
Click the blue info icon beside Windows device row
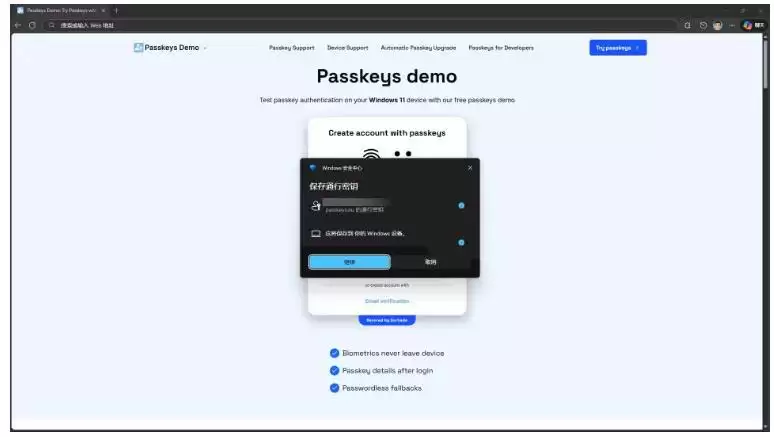(461, 242)
